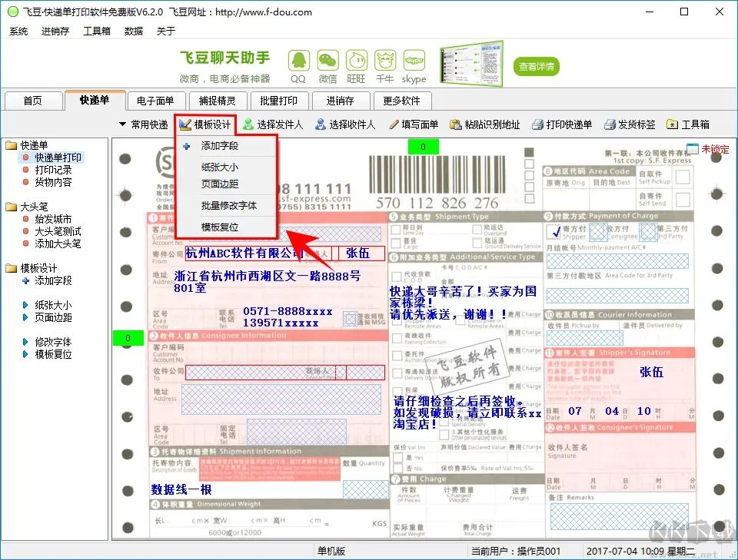Switch to the 电子面单 tab

click(157, 100)
